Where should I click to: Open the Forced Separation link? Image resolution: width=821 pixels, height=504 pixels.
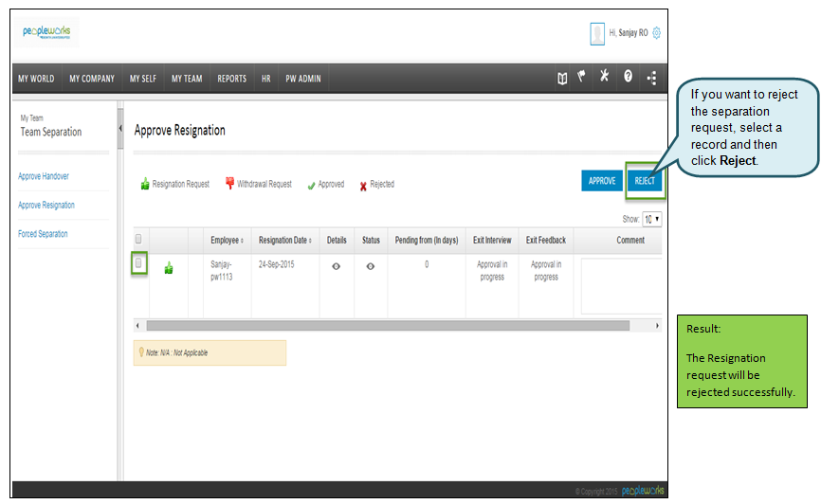43,234
